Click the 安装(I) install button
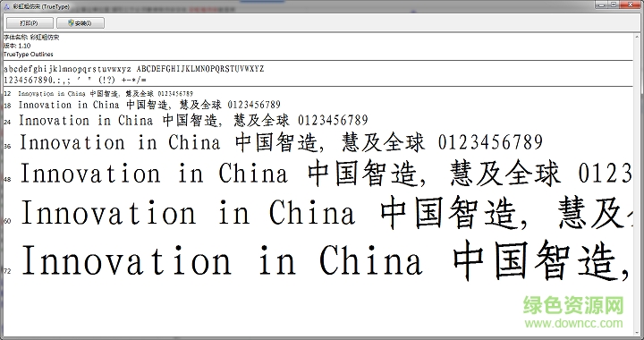The image size is (644, 340). pos(80,23)
